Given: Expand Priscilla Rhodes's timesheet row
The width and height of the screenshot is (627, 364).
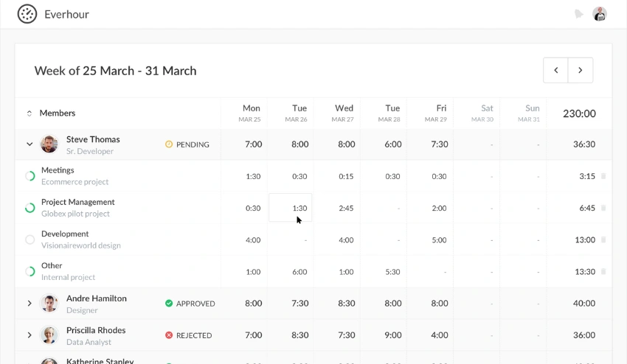Looking at the screenshot, I should point(30,335).
